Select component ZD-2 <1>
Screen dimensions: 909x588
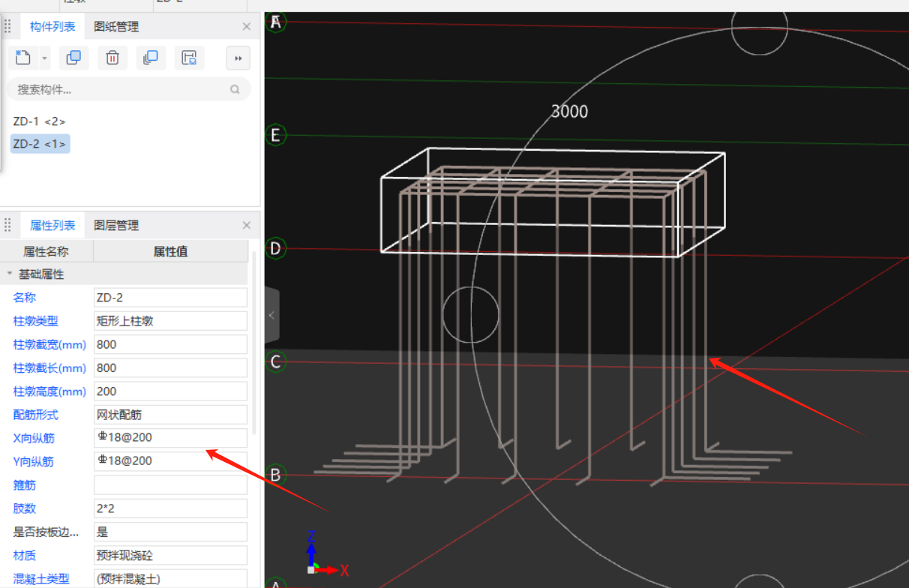[40, 144]
